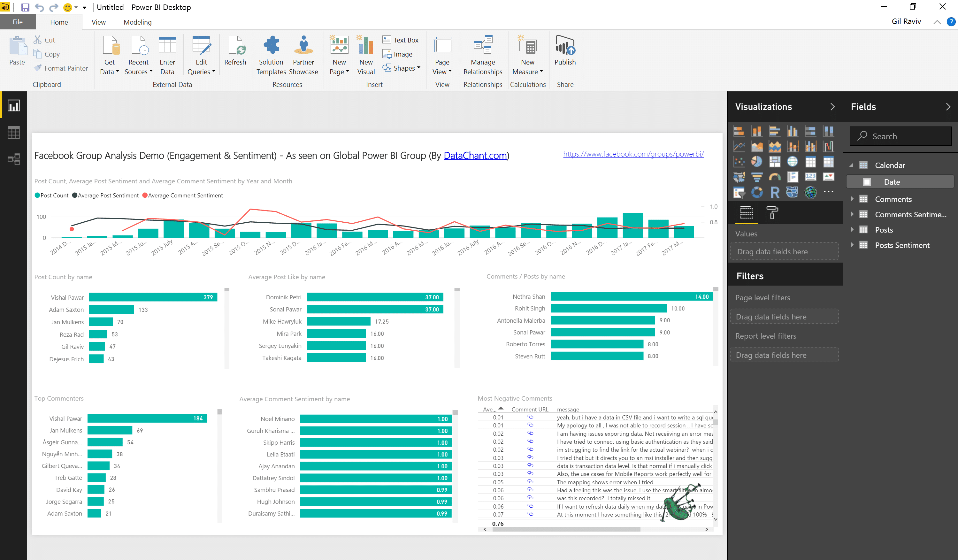The image size is (958, 560).
Task: Expand the Posts Sentiment table
Action: (852, 245)
